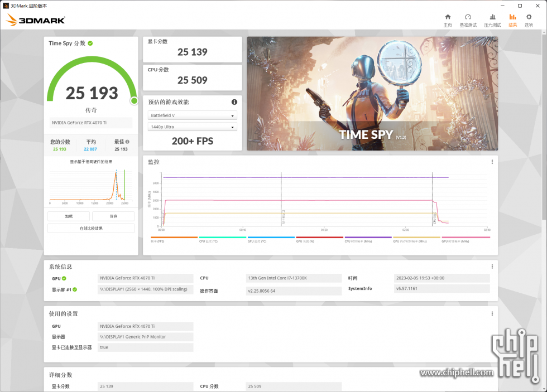Toggle the orange 帧率 (FPS) legend series
This screenshot has height=392, width=547.
pyautogui.click(x=174, y=239)
